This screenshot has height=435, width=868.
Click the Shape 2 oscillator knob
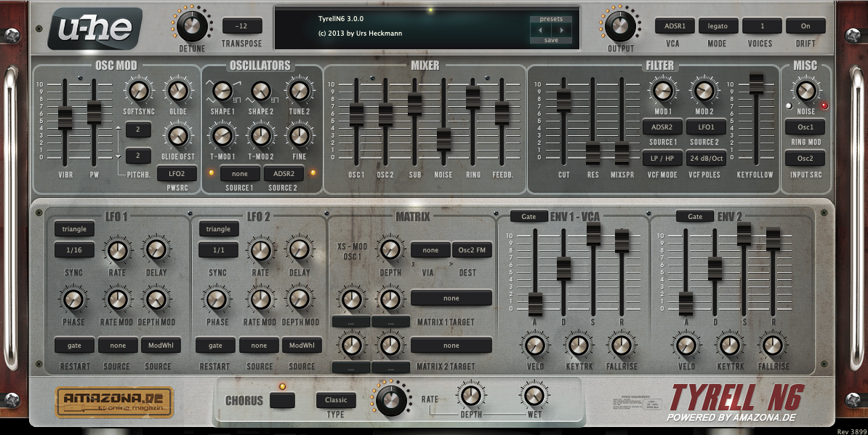pyautogui.click(x=261, y=90)
